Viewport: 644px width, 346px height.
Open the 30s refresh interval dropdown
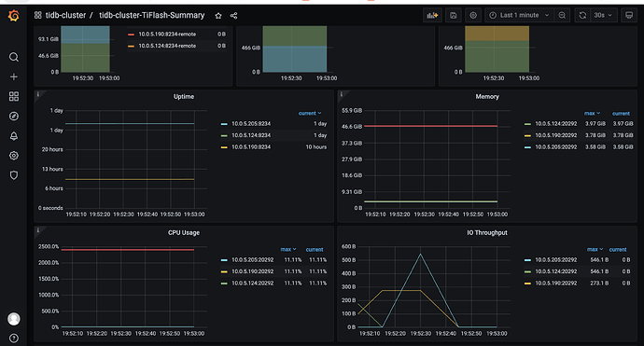coord(603,15)
